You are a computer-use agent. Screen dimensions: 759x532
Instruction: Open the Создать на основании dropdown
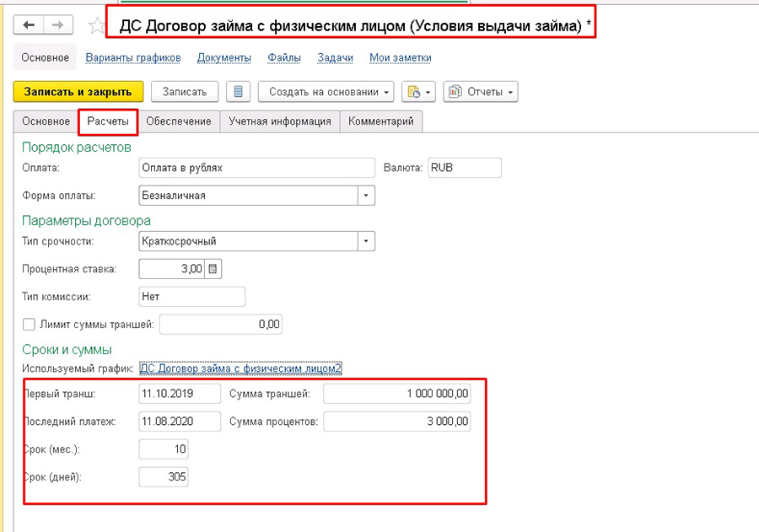(326, 91)
